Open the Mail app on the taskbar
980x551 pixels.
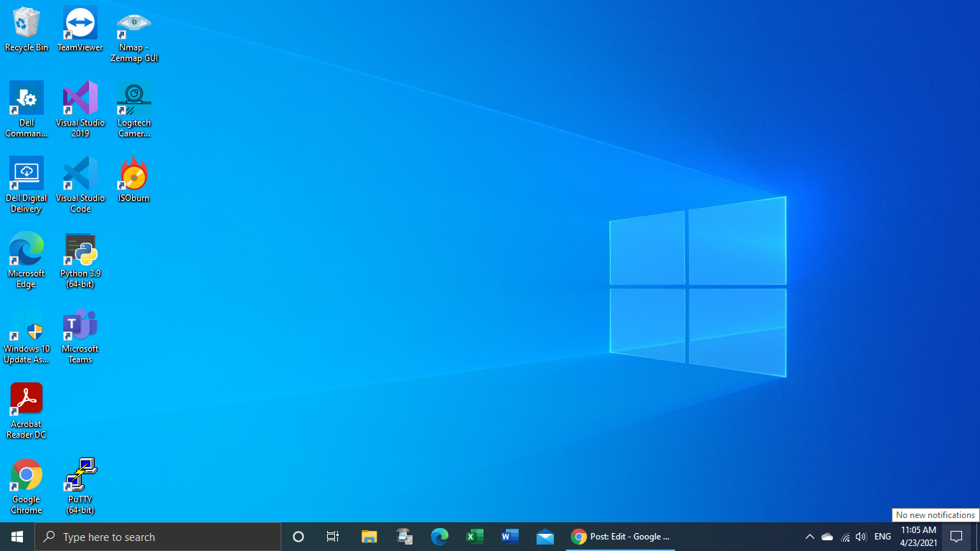[x=545, y=537]
